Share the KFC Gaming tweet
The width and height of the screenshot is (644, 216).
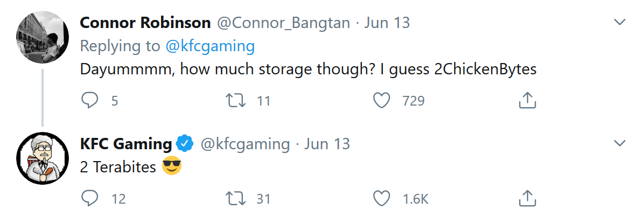(x=527, y=198)
